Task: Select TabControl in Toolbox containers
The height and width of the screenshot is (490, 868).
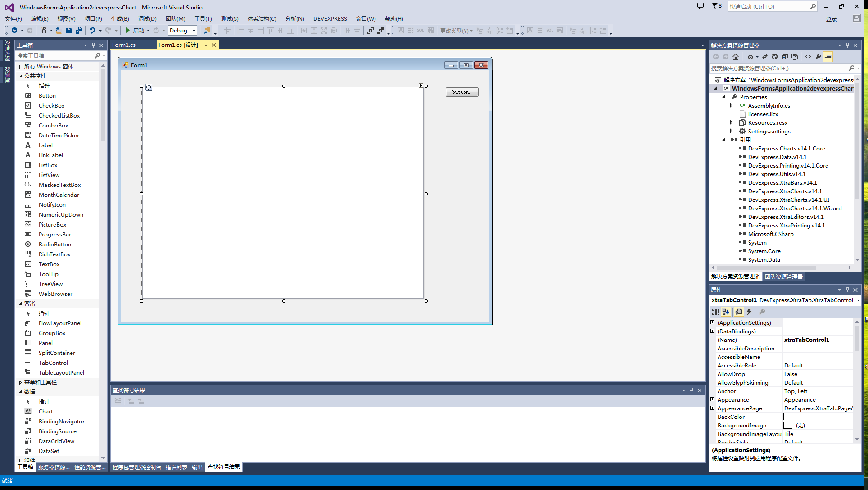Action: click(53, 363)
